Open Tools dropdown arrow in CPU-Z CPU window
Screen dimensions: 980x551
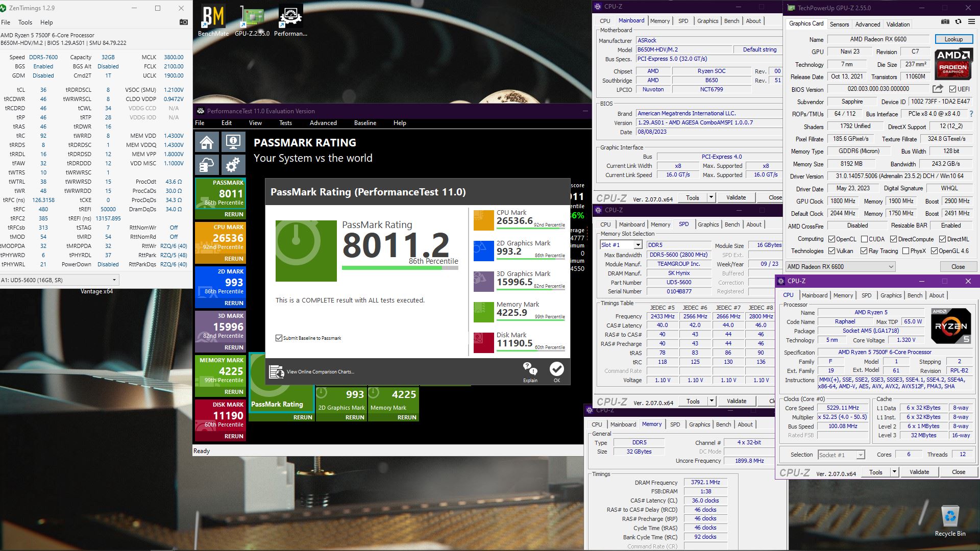coord(894,472)
